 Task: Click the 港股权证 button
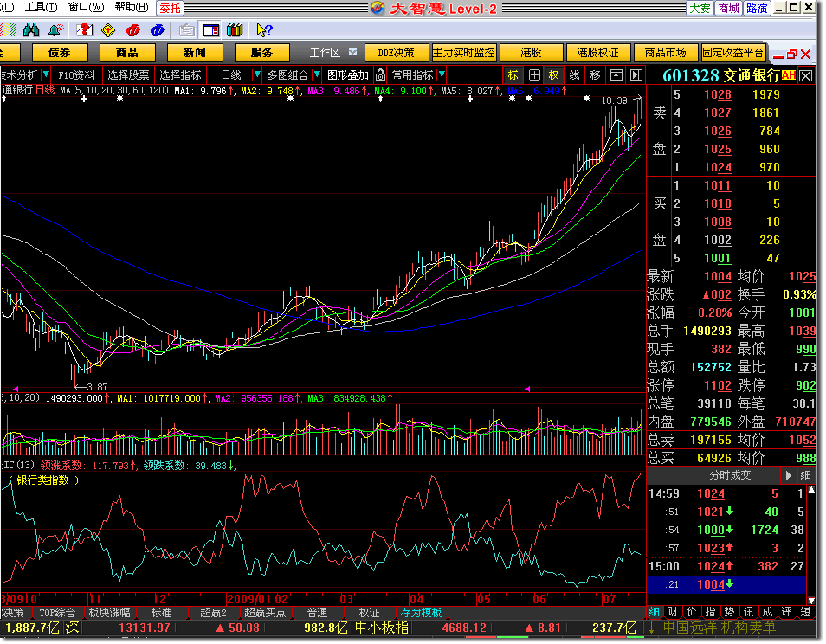598,53
